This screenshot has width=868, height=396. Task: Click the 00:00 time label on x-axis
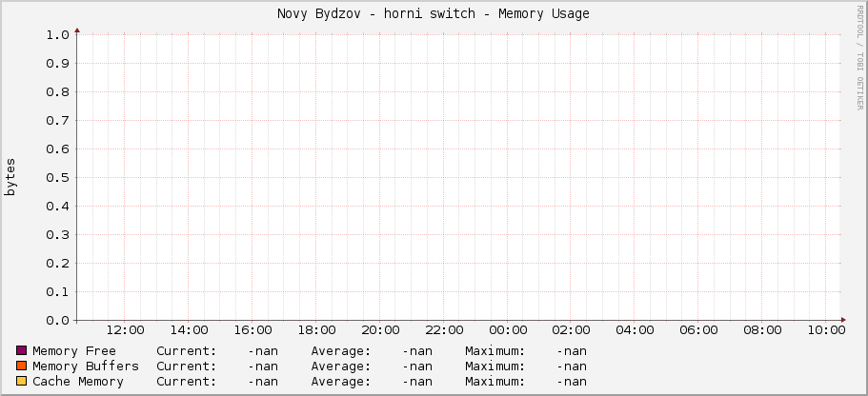tap(508, 330)
